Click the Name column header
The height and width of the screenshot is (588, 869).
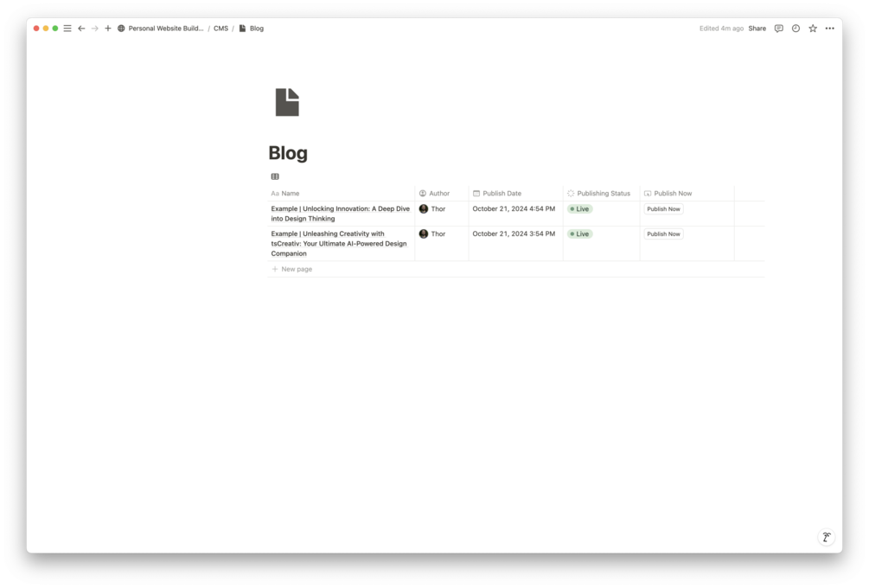(341, 194)
